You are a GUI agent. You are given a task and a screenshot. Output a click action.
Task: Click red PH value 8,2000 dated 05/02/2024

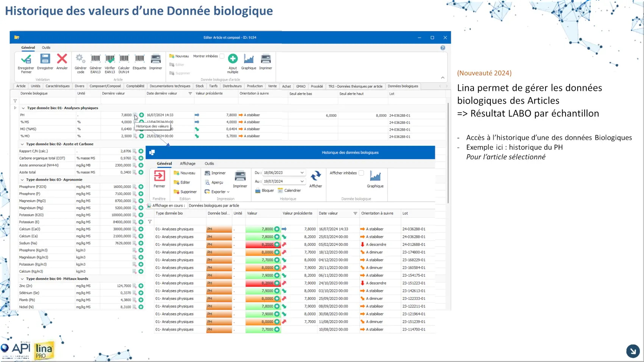point(263,245)
